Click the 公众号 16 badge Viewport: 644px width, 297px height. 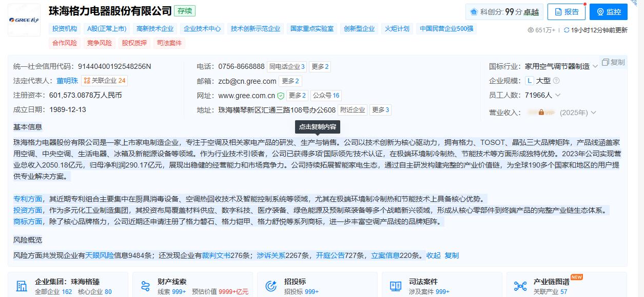[x=326, y=95]
